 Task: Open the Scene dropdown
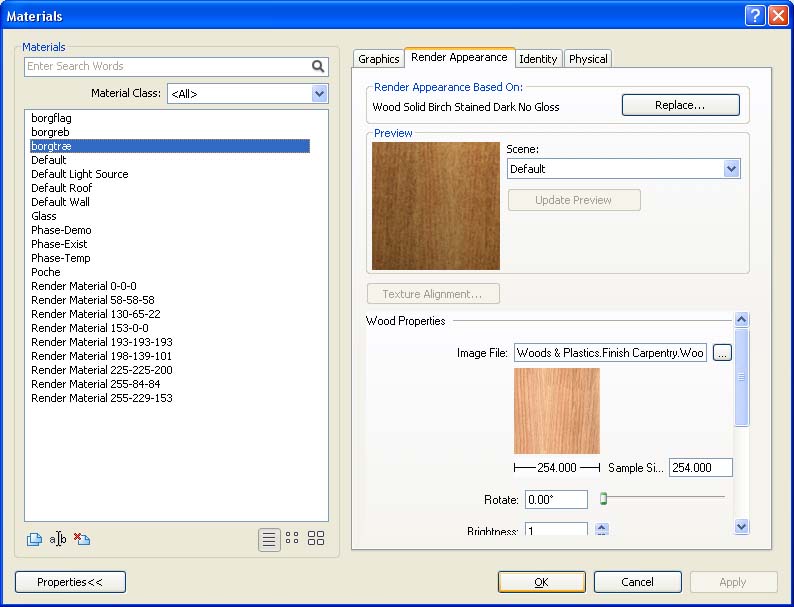[x=731, y=169]
